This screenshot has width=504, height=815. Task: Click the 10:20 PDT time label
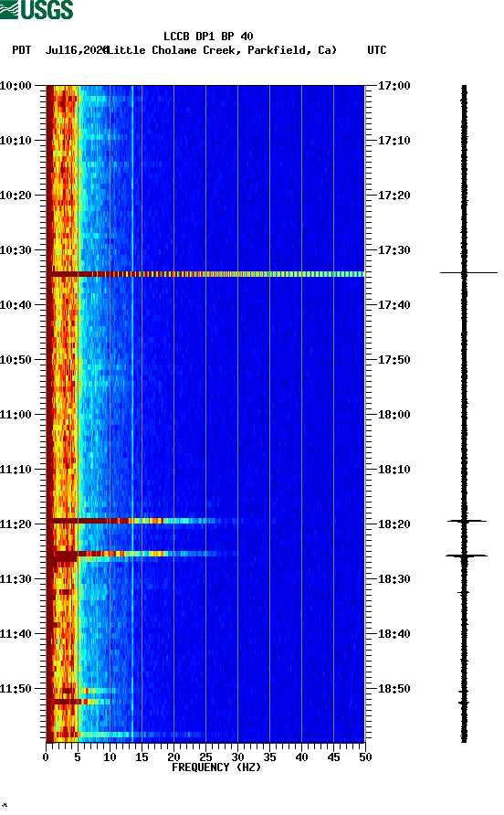point(16,196)
